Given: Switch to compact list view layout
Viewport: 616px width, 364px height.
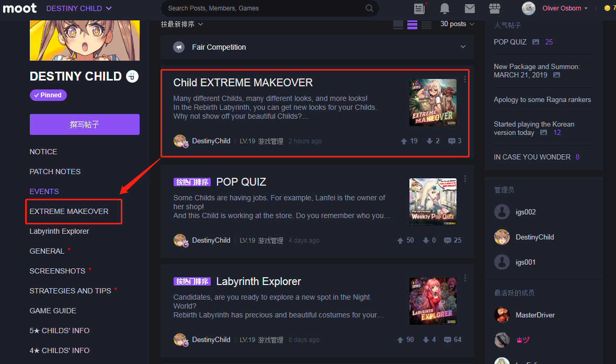Looking at the screenshot, I should tap(426, 25).
